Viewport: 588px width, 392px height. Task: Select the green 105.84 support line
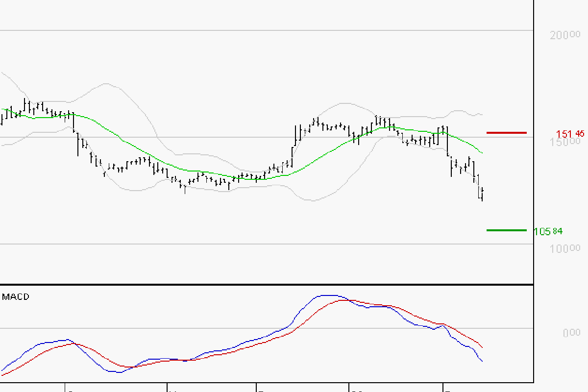point(506,230)
